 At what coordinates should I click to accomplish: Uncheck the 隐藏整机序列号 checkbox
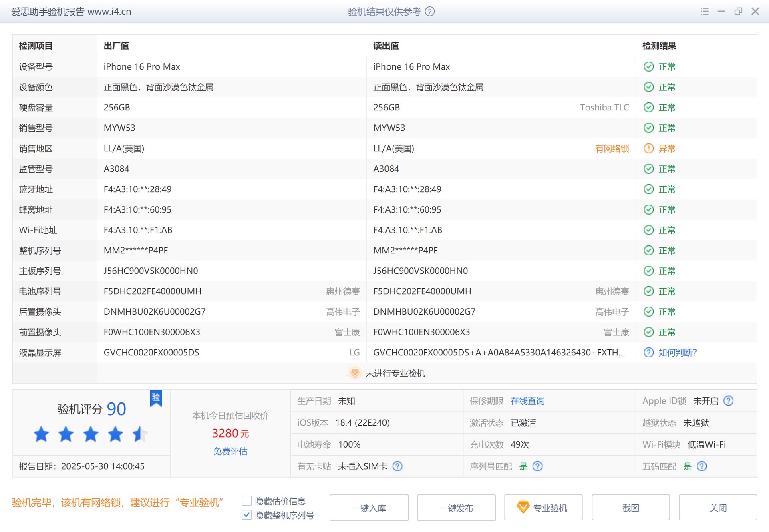point(247,515)
